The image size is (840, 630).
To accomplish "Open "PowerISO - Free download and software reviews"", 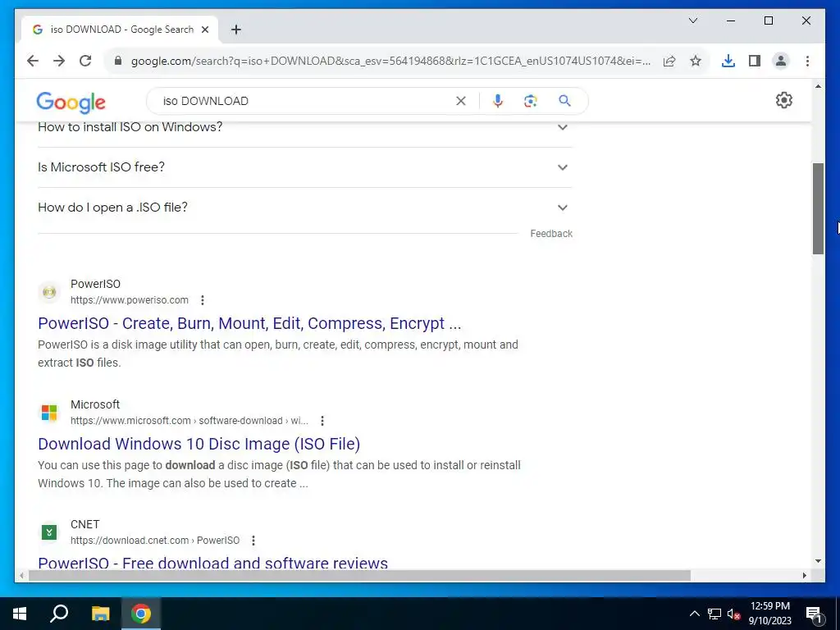I will point(212,563).
